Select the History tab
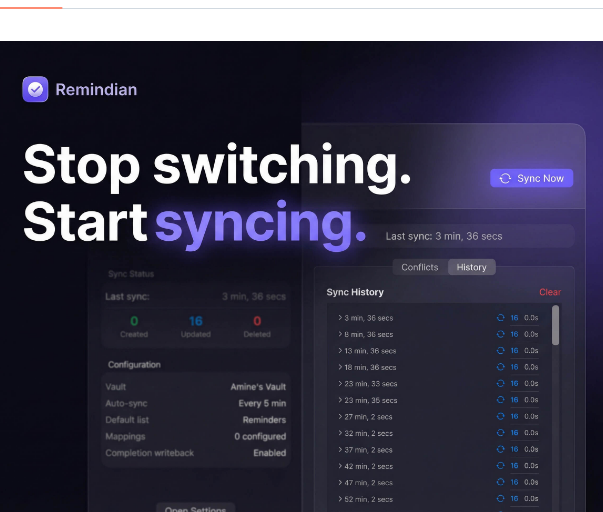Image resolution: width=603 pixels, height=512 pixels. tap(471, 267)
